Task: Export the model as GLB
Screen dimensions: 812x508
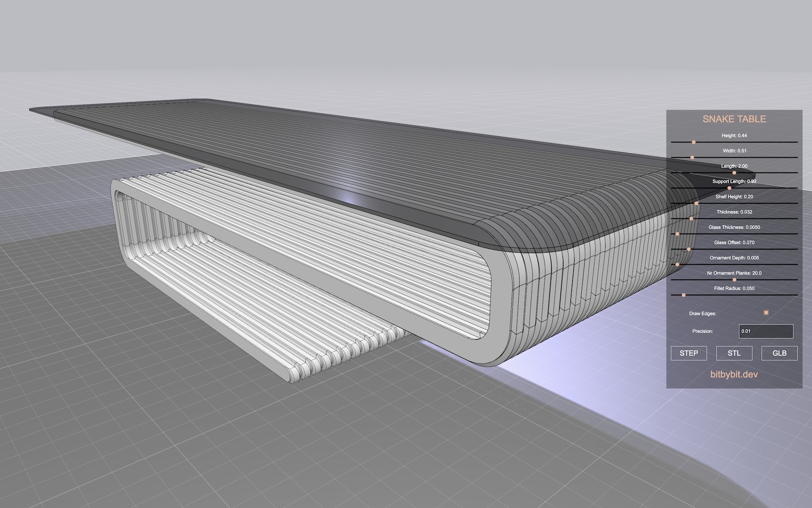Action: click(780, 353)
